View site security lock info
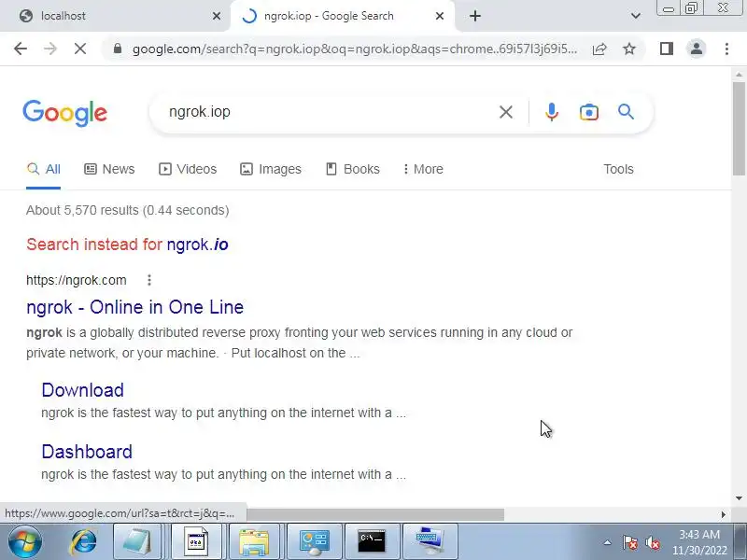The height and width of the screenshot is (560, 747). point(118,49)
